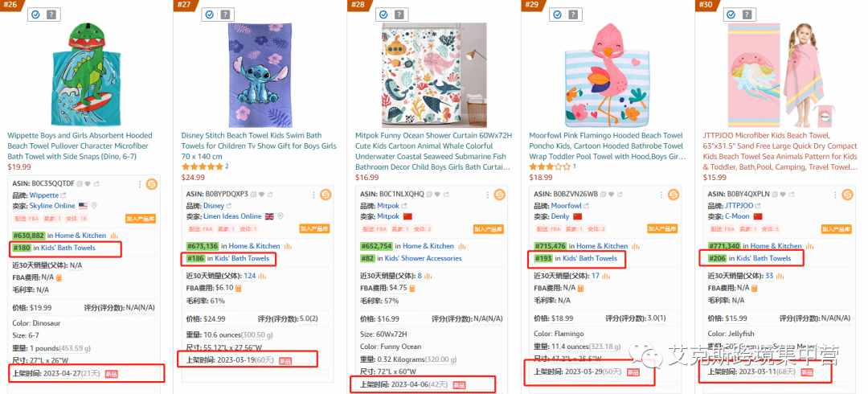The image size is (868, 394).
Task: Click the heart favorite icon beside ASIN B0BYPDQXP3
Action: 263,195
